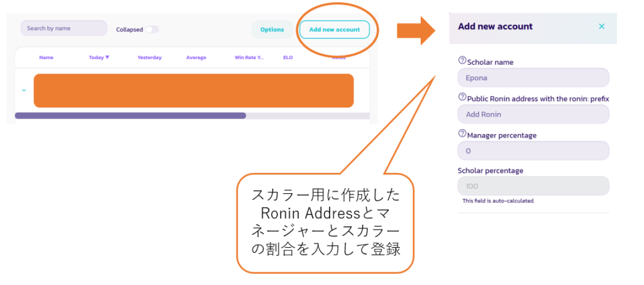Viewport: 644px width, 285px height.
Task: Click the horizontal scrollbar under the table
Action: [x=130, y=116]
